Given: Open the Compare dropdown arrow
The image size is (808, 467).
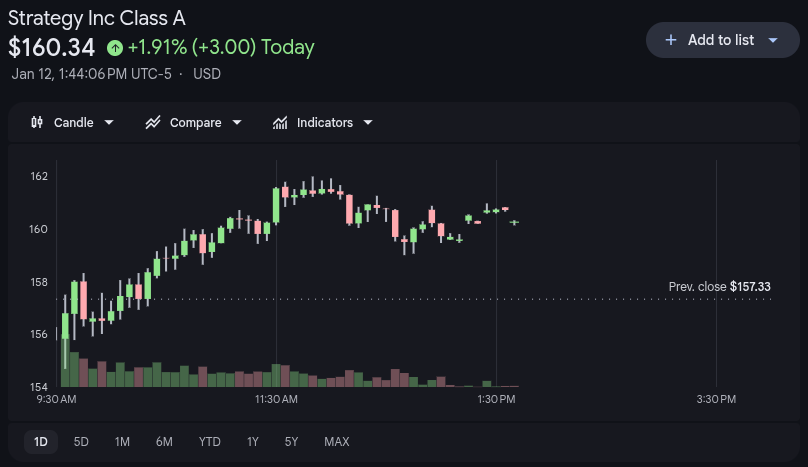Looking at the screenshot, I should (237, 122).
